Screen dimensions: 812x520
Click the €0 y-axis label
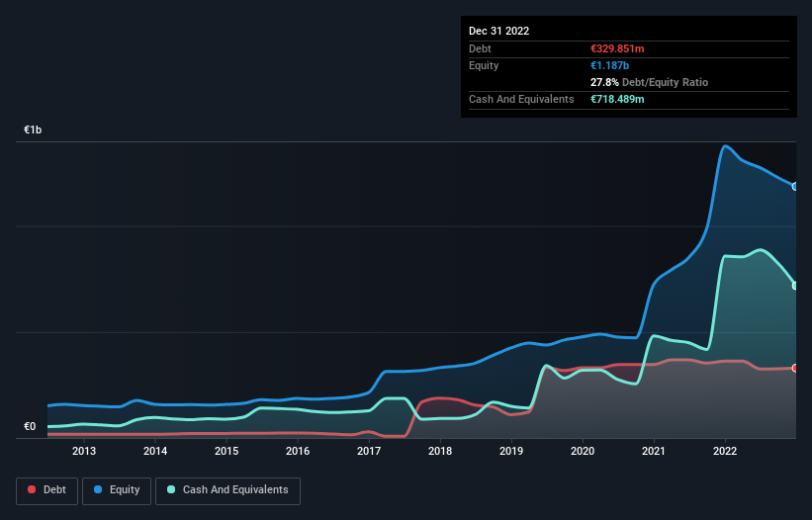[x=30, y=426]
